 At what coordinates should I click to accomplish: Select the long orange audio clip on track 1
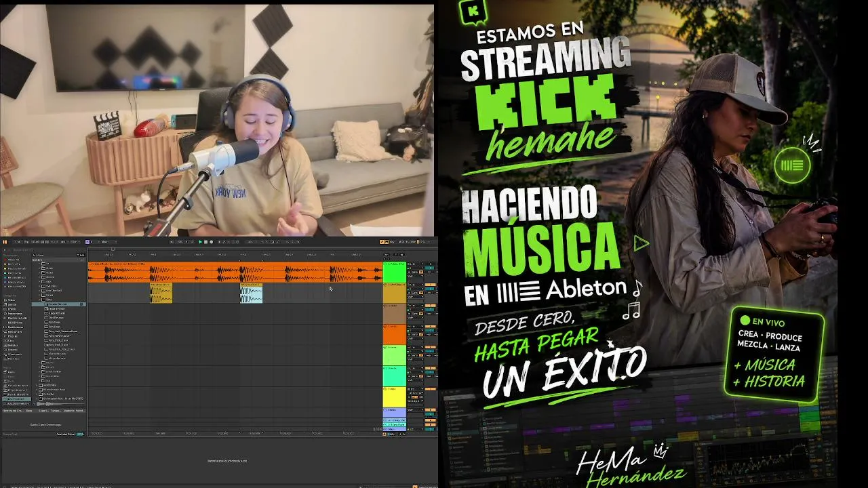point(235,273)
